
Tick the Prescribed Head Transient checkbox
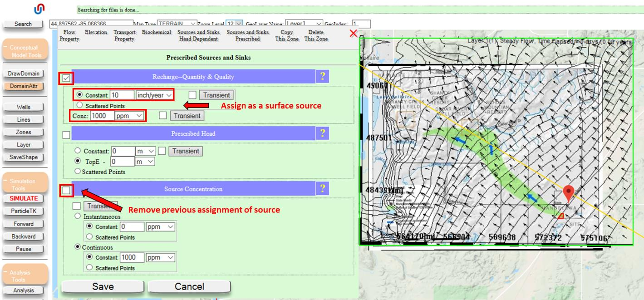coord(162,151)
